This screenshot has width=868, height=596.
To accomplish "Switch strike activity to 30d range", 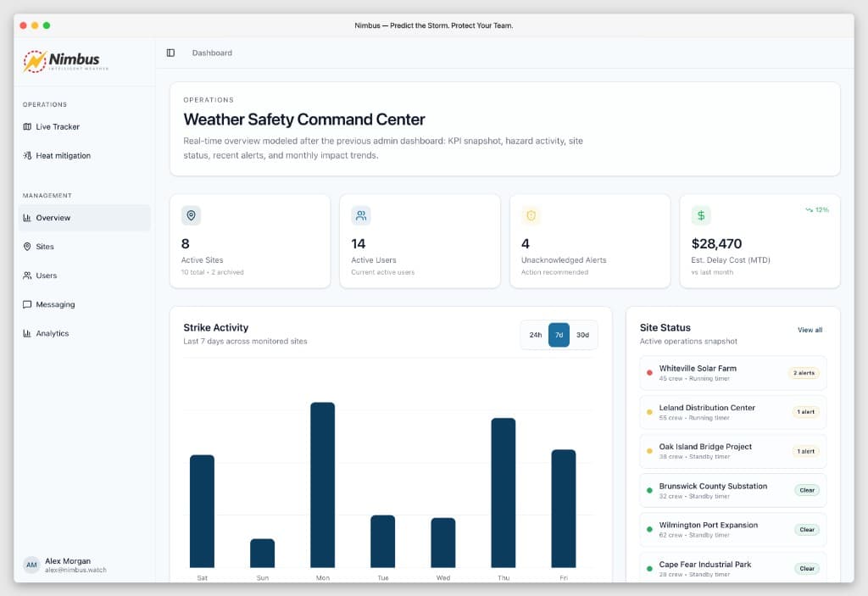I will tap(582, 335).
